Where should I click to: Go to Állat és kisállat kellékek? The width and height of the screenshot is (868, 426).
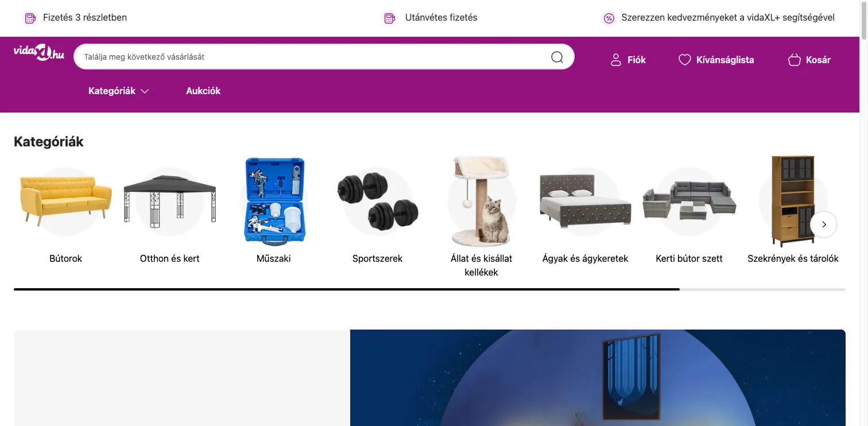tap(481, 265)
